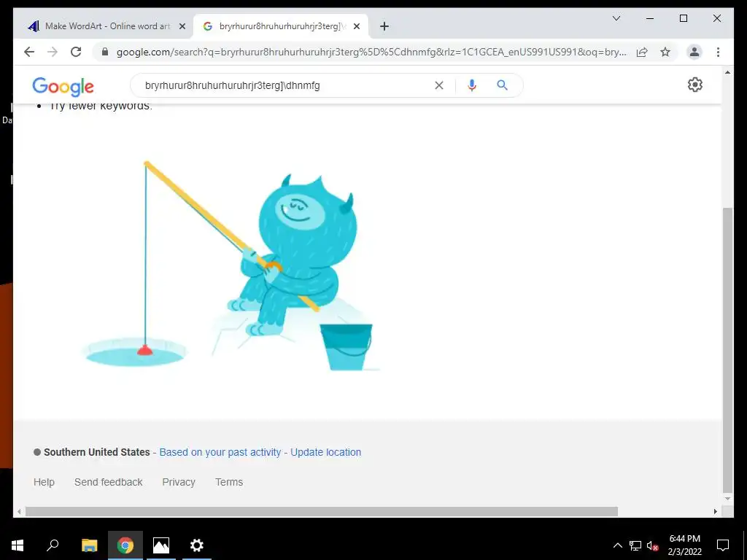Select the bryrhurur8 Google search tab
This screenshot has height=560, width=747.
point(280,26)
